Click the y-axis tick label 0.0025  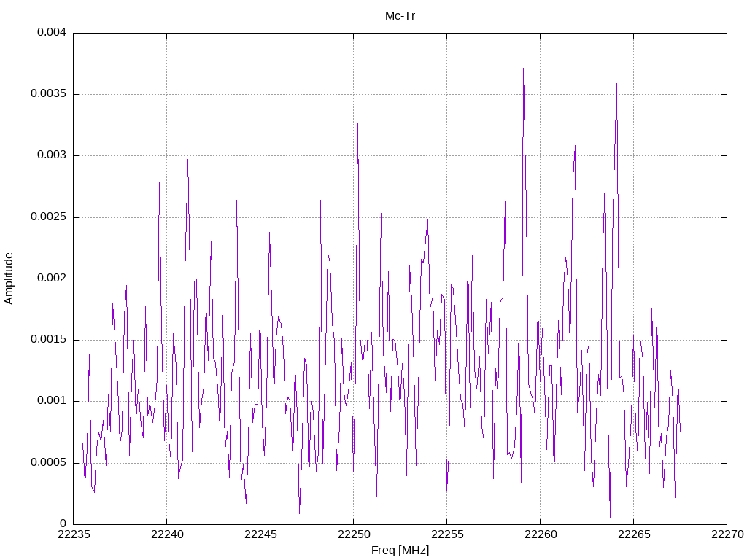48,217
